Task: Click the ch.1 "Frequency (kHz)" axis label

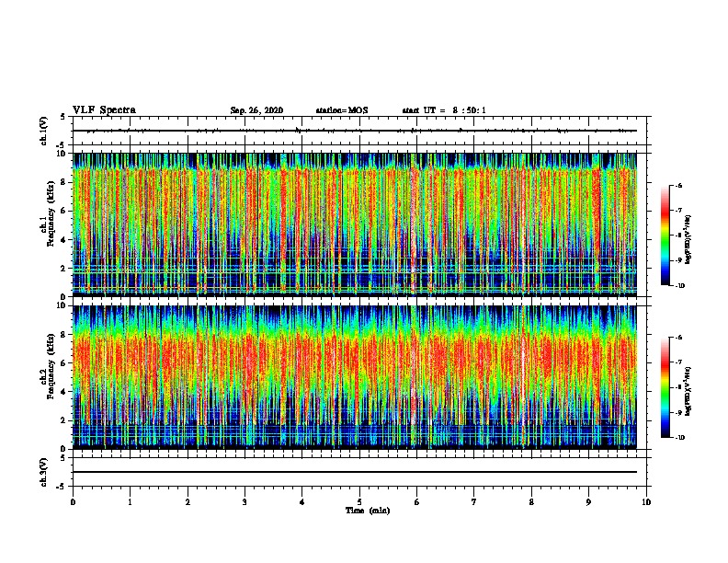Action: (x=51, y=214)
